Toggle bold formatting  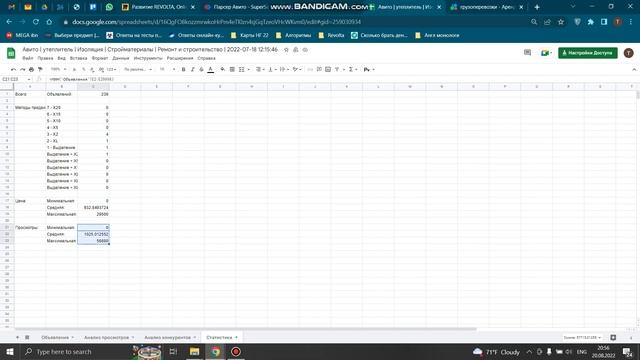pos(184,69)
